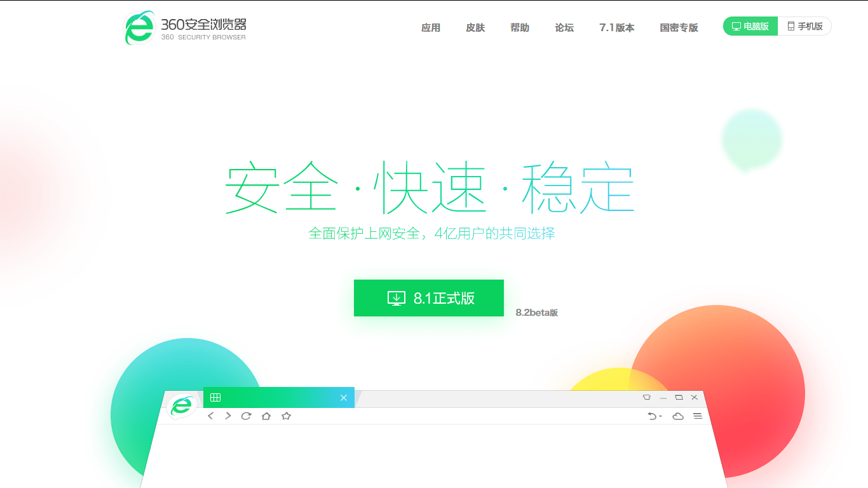Image resolution: width=868 pixels, height=488 pixels.
Task: Go to the 帮助 page
Action: pyautogui.click(x=520, y=27)
